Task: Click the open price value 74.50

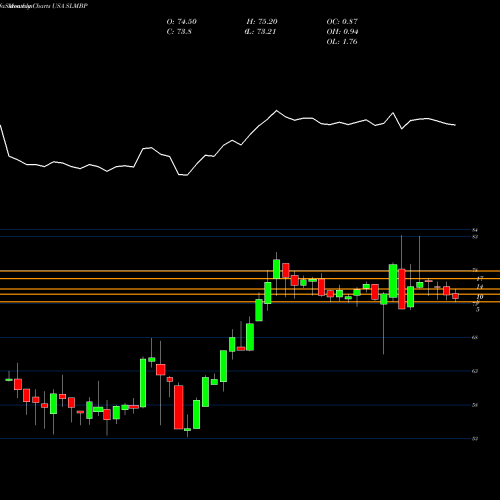Action: click(187, 22)
